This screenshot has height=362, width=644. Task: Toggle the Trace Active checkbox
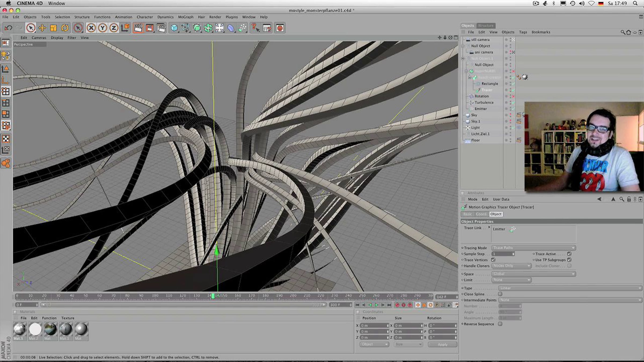[x=569, y=254]
